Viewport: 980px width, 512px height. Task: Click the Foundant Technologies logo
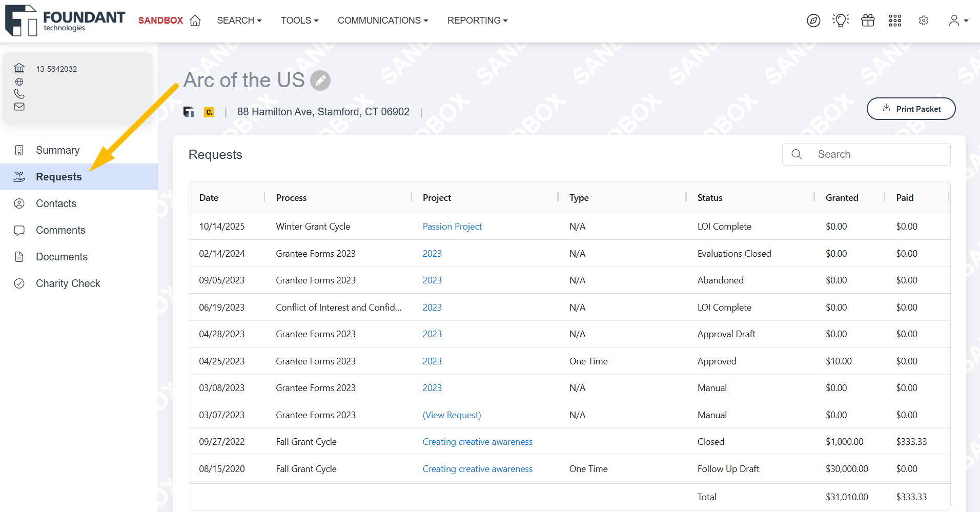tap(65, 21)
